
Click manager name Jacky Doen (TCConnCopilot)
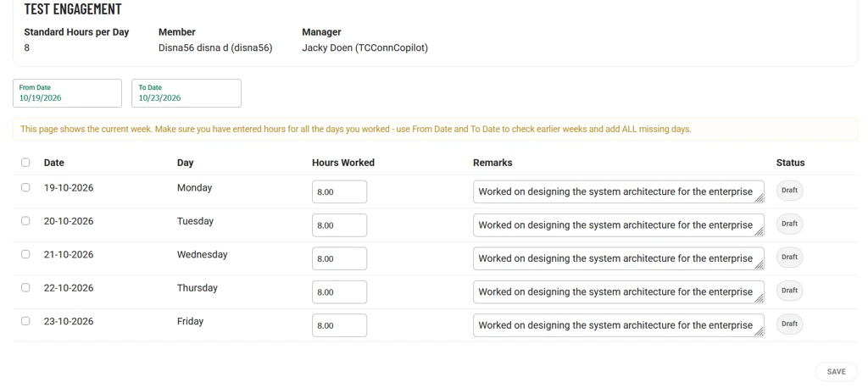[x=364, y=47]
